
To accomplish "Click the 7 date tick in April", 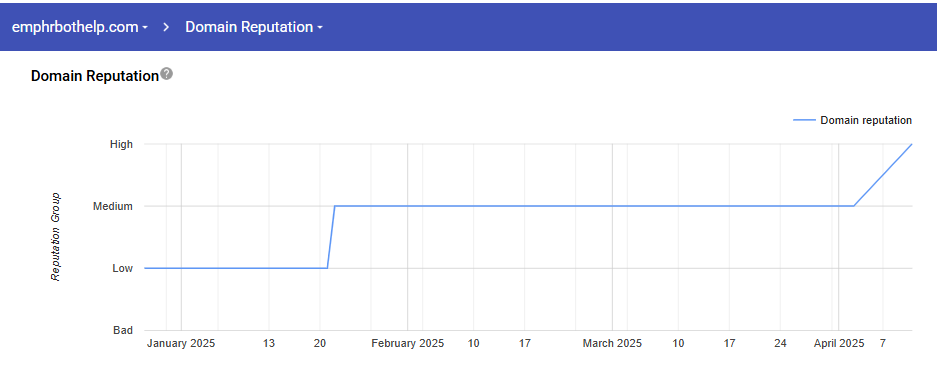I will click(883, 343).
